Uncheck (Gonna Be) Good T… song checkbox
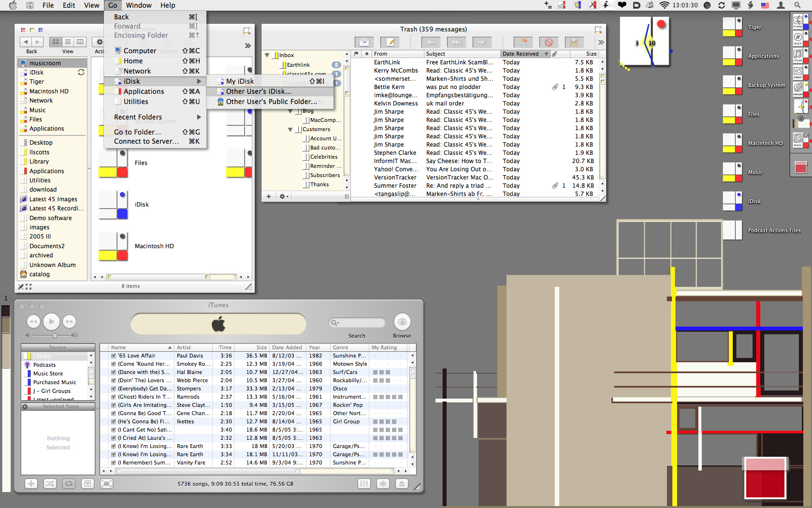This screenshot has width=812, height=508. (x=114, y=413)
